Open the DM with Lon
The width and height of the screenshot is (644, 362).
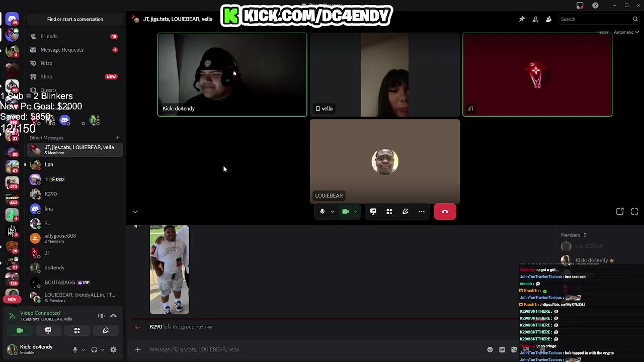(x=75, y=164)
